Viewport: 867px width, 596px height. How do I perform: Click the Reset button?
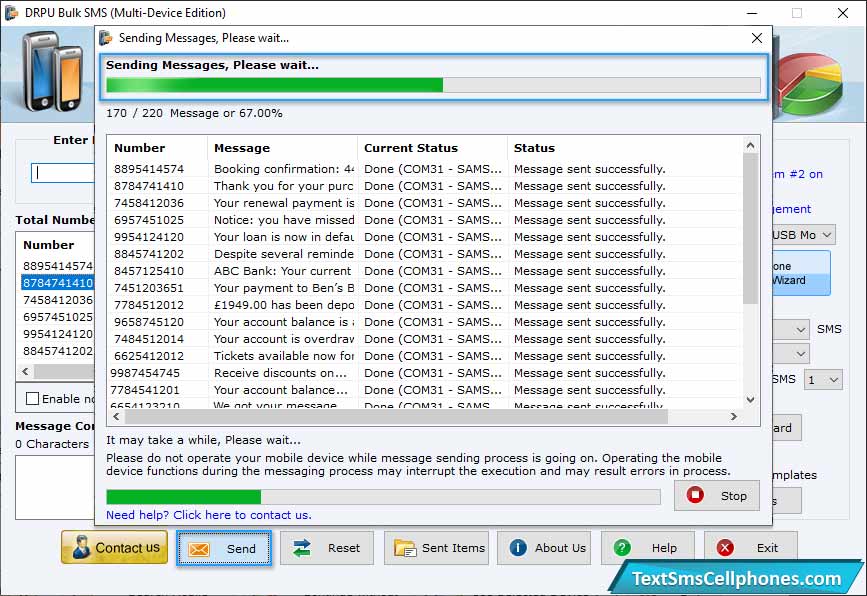pyautogui.click(x=327, y=548)
